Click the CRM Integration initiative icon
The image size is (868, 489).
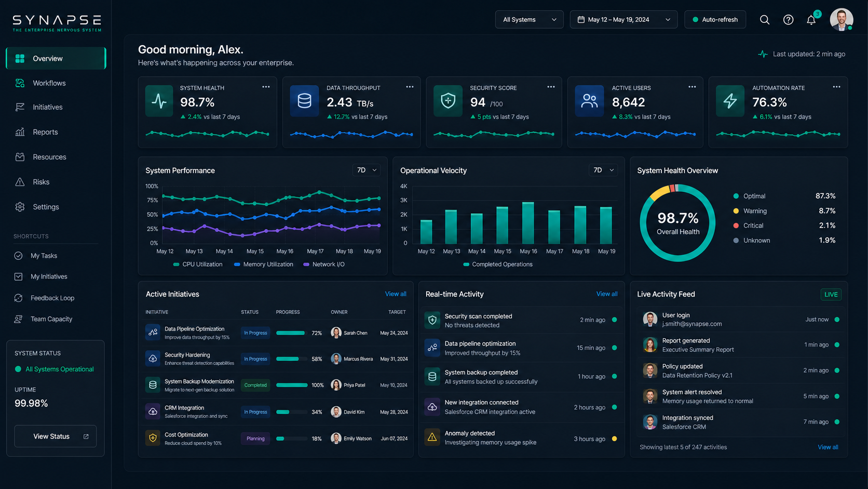click(153, 412)
